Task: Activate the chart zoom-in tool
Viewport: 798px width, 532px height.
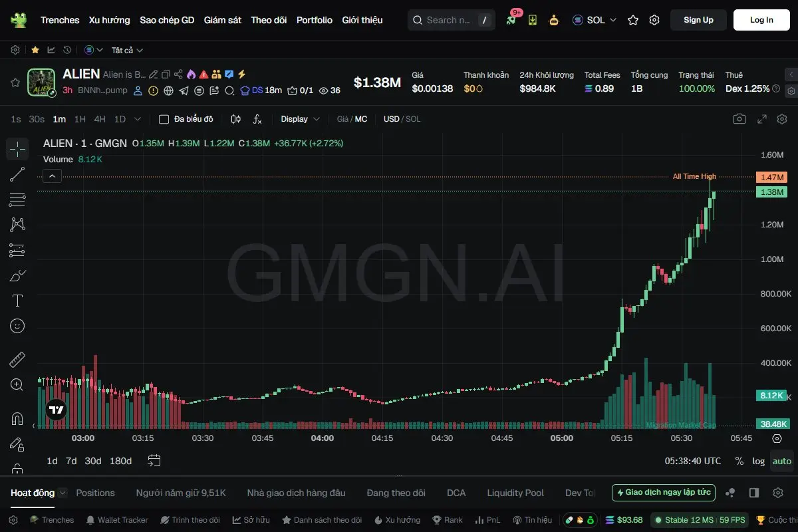Action: (x=17, y=385)
